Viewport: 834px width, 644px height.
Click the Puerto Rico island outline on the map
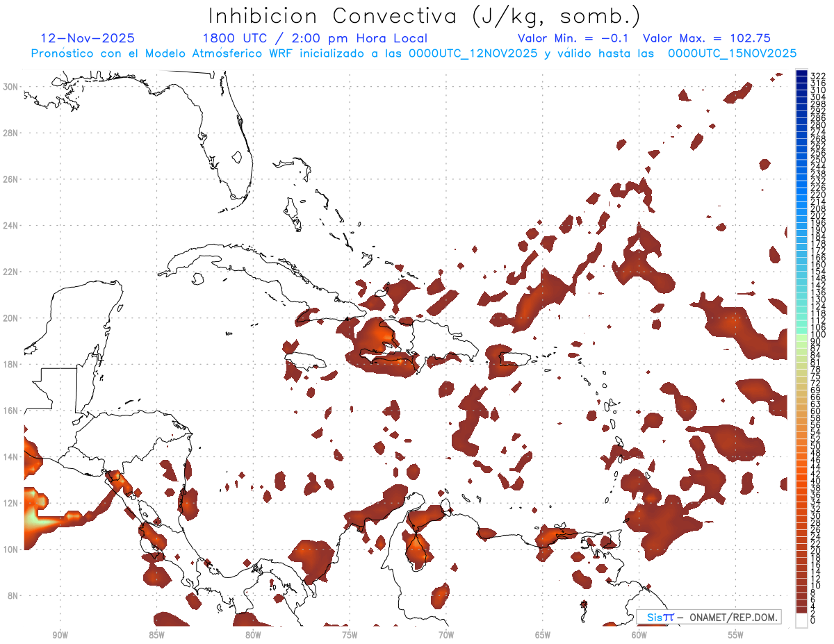pyautogui.click(x=516, y=359)
